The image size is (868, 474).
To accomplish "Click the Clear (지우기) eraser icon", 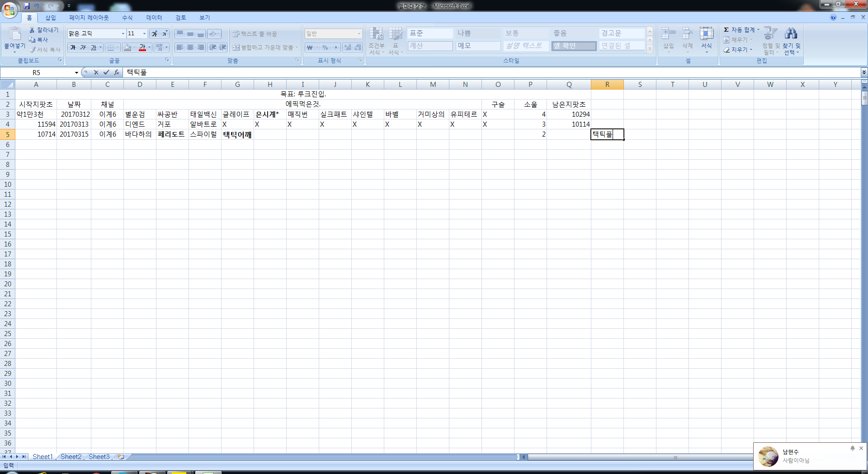I will coord(726,50).
